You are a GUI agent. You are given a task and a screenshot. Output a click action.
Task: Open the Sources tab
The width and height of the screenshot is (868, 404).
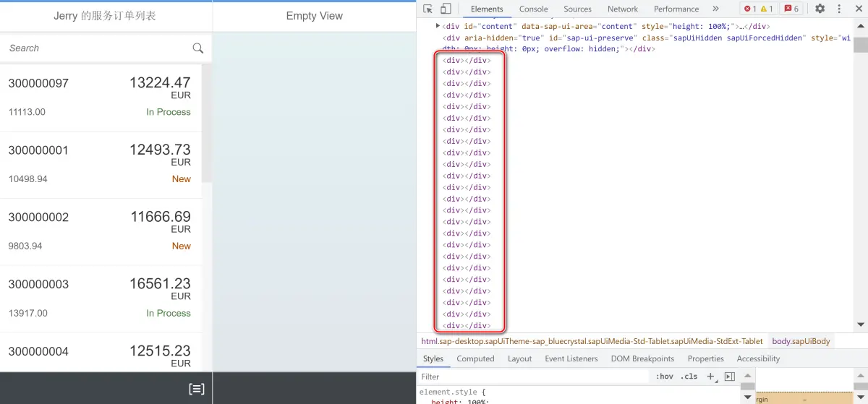(x=578, y=9)
